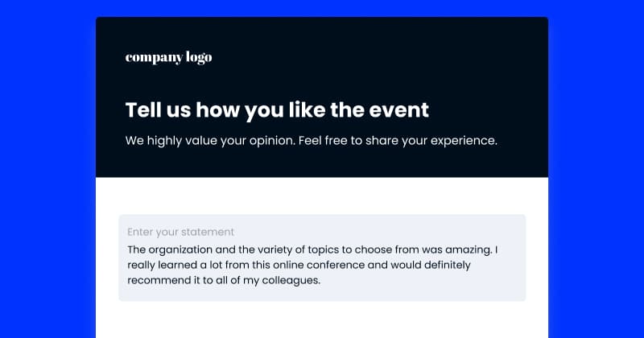The image size is (644, 338).
Task: Click inside the statement text area
Action: pyautogui.click(x=322, y=258)
